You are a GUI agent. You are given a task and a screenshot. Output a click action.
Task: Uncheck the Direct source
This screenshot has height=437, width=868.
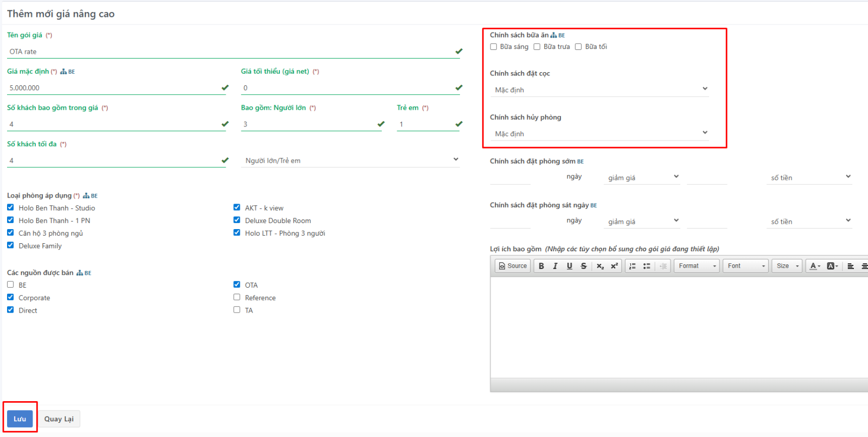coord(10,309)
